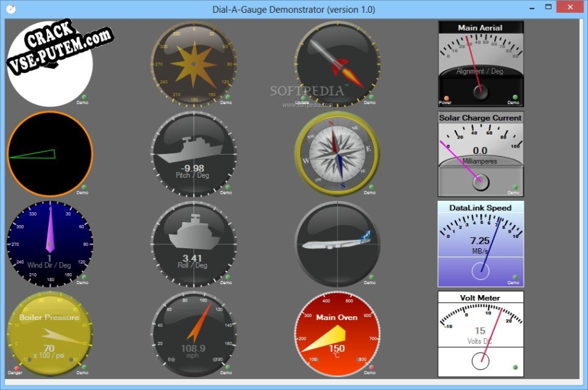Toggle the Power LED on Main Aerial
The image size is (588, 390).
[x=446, y=98]
